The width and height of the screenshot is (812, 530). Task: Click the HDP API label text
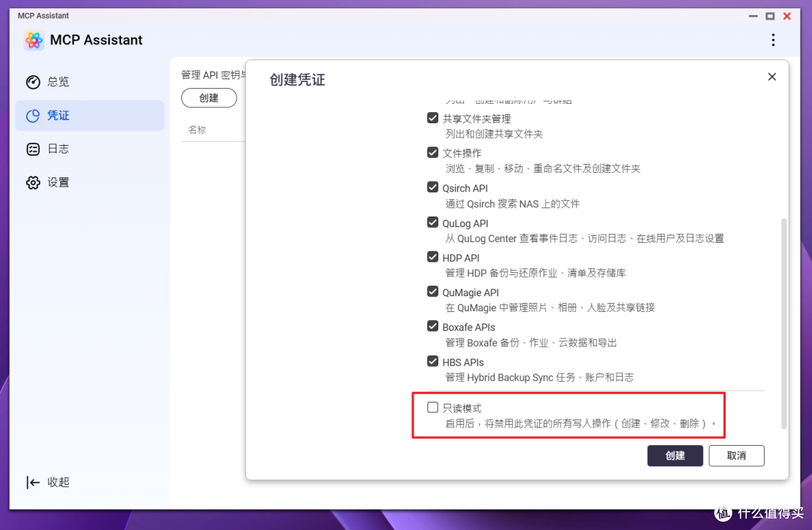(x=461, y=258)
